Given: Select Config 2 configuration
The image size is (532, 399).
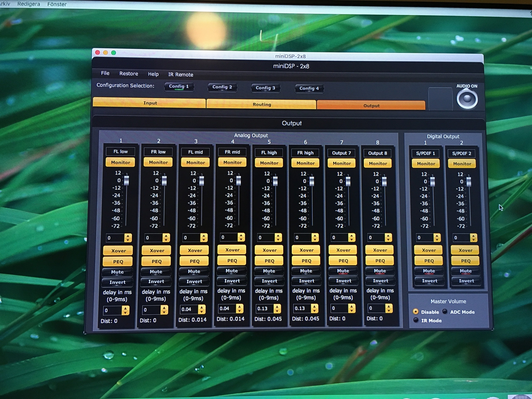Looking at the screenshot, I should [x=222, y=87].
